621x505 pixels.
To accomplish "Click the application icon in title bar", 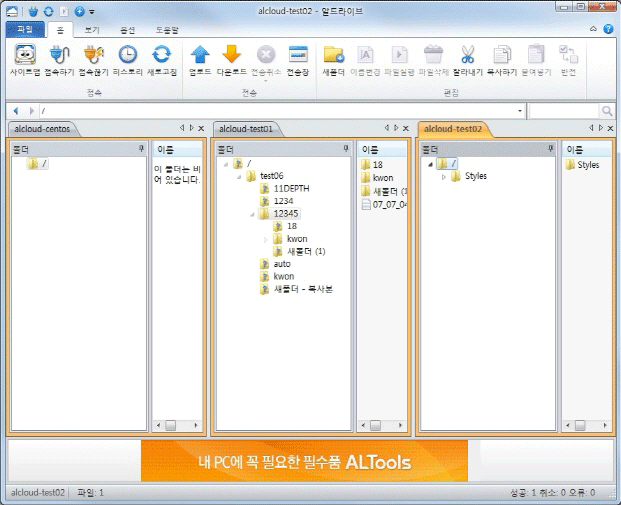I will coord(12,11).
